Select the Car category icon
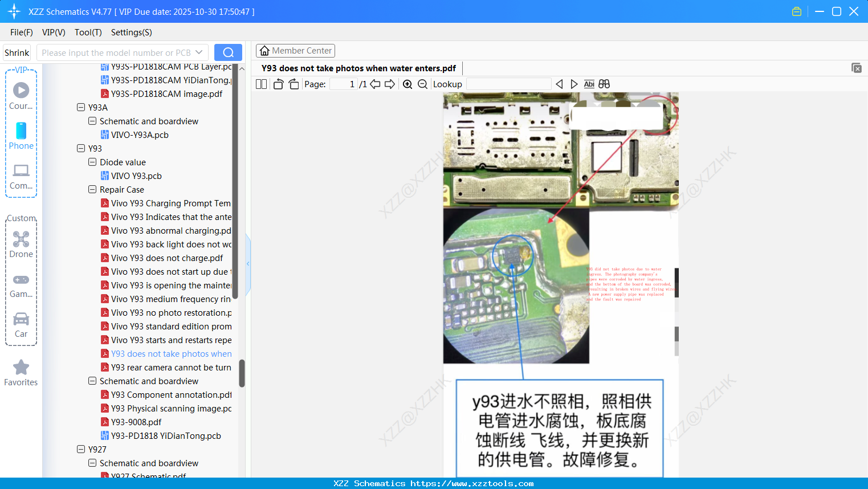The width and height of the screenshot is (868, 489). (21, 325)
